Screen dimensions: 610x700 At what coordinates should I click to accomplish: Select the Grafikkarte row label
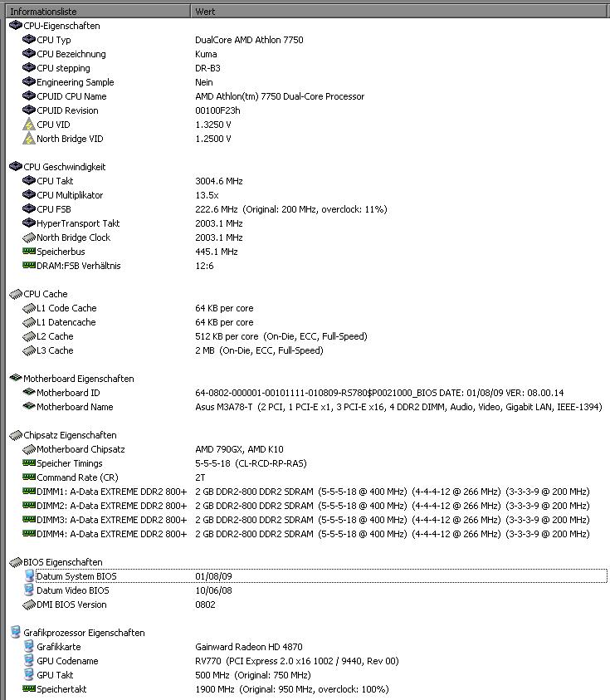click(x=58, y=647)
